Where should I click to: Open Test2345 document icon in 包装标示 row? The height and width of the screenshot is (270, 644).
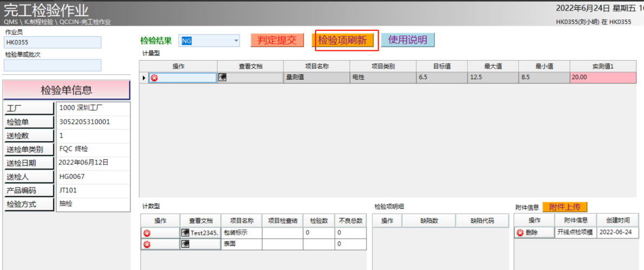185,233
